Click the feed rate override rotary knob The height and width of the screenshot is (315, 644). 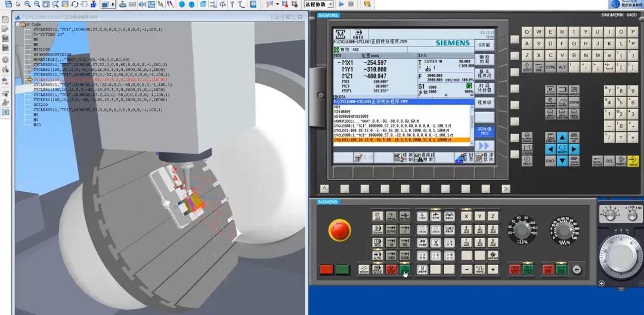(x=564, y=231)
